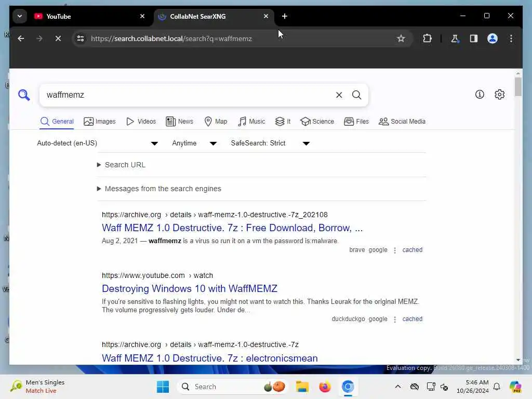This screenshot has height=399, width=532.
Task: Click the page vertical scrollbar thumb
Action: (518, 87)
